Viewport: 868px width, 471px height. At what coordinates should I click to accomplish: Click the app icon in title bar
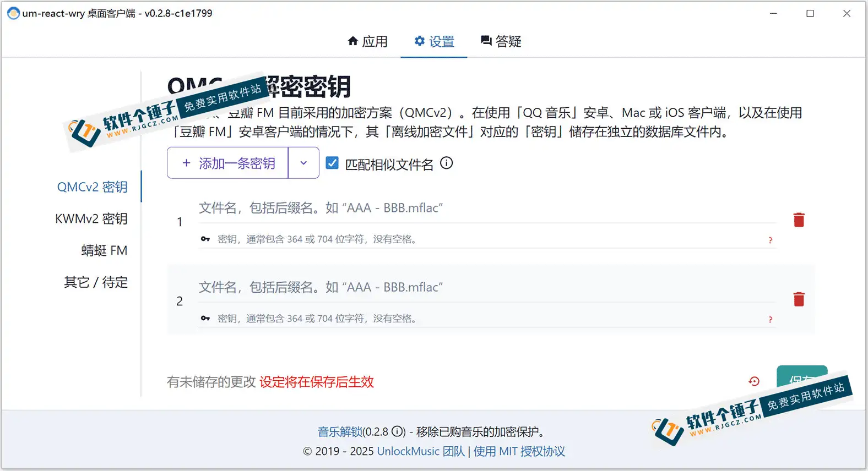pyautogui.click(x=13, y=13)
